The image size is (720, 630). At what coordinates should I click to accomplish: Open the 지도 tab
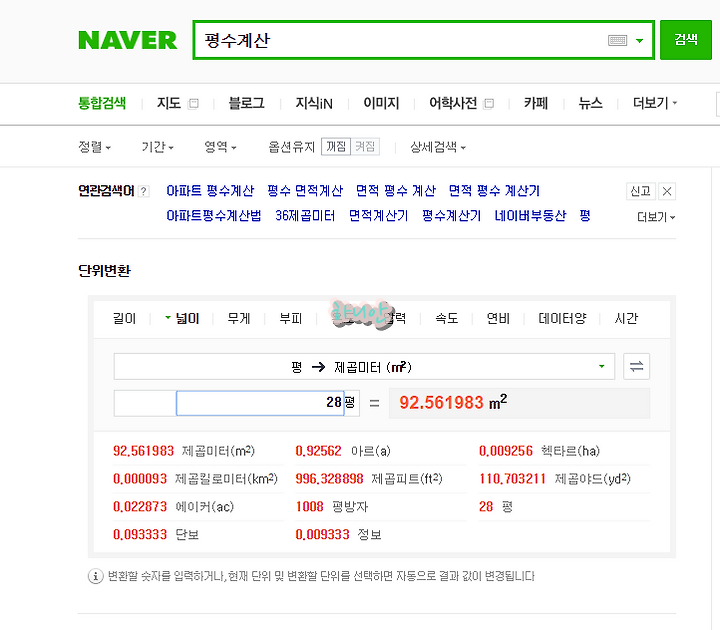pyautogui.click(x=169, y=103)
